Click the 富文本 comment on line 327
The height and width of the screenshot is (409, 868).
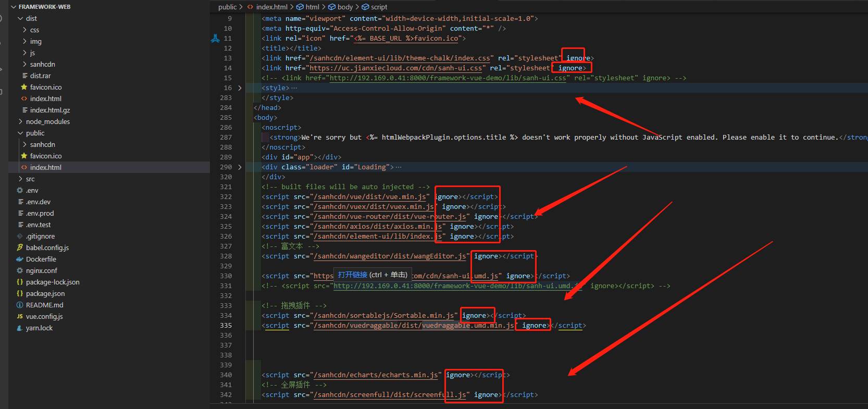(290, 246)
